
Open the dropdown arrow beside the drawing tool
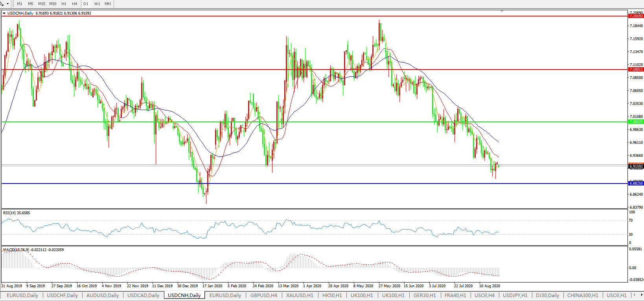(x=7, y=4)
